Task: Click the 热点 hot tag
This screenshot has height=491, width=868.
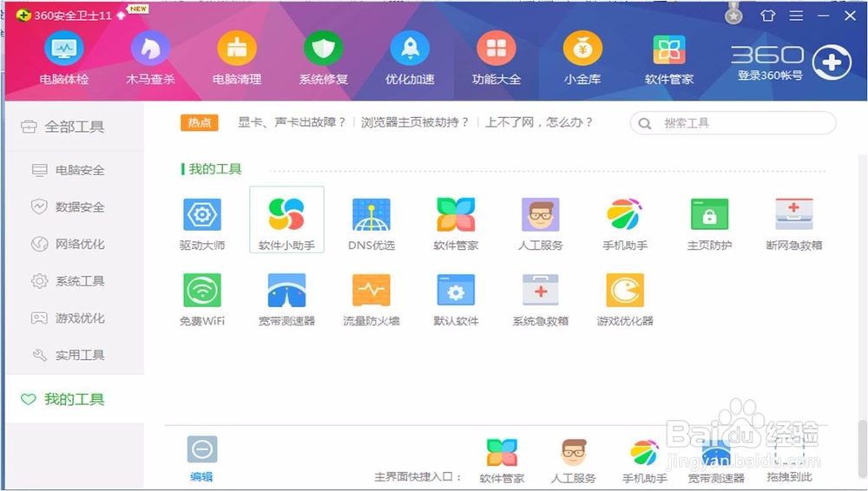Action: click(200, 122)
